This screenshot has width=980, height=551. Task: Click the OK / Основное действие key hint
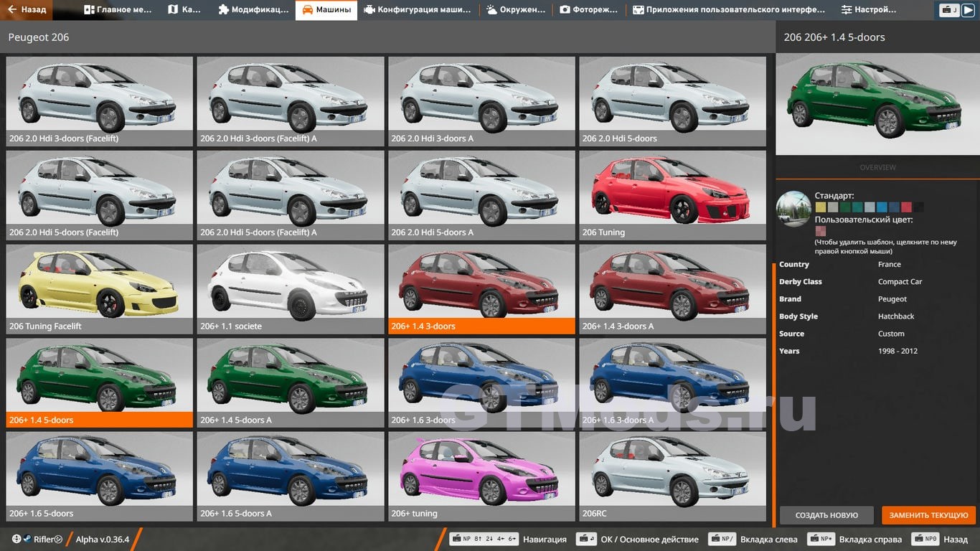coord(639,540)
